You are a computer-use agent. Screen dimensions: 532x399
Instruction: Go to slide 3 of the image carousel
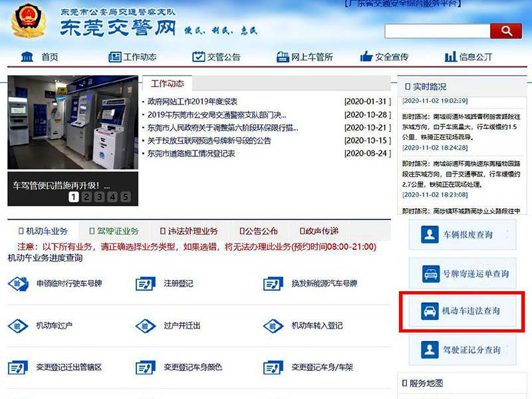(99, 197)
